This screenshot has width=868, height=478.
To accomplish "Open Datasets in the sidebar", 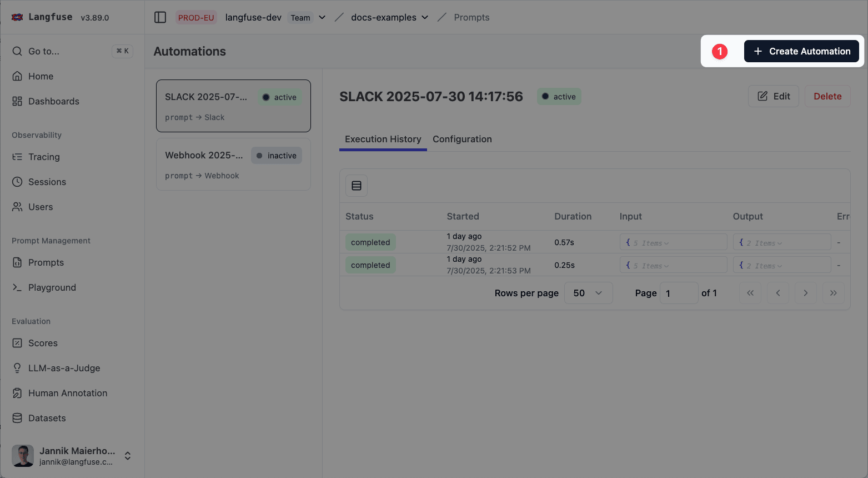I will coord(47,418).
